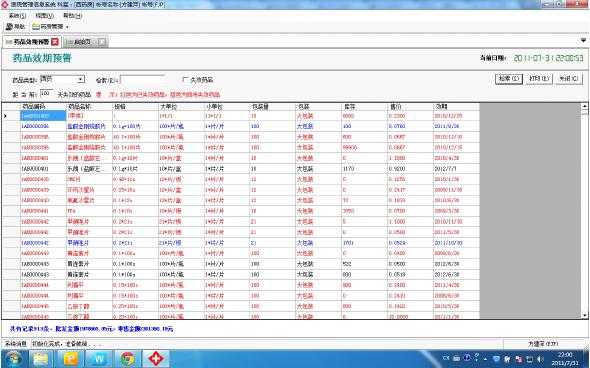Click the red cross hospital app taskbar icon
This screenshot has height=368, width=590.
tap(155, 359)
